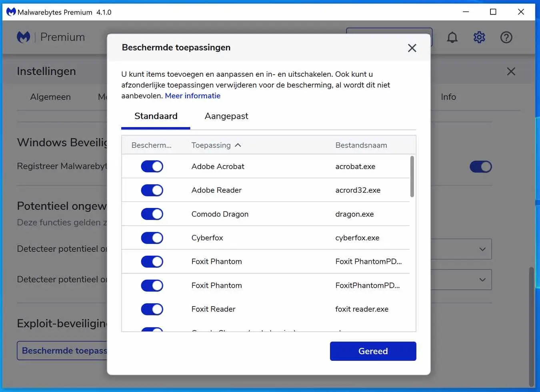Select the Adobe Acrobat row name

tap(218, 167)
